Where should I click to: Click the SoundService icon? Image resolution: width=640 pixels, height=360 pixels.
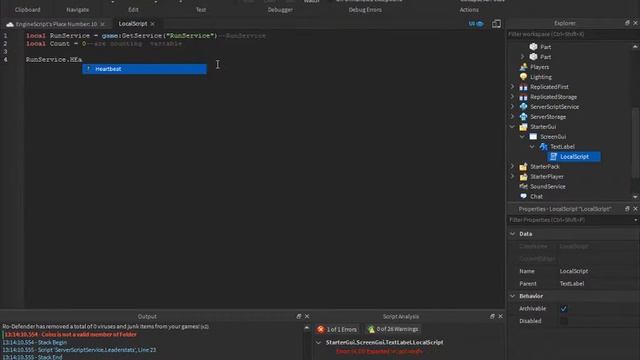coord(523,187)
